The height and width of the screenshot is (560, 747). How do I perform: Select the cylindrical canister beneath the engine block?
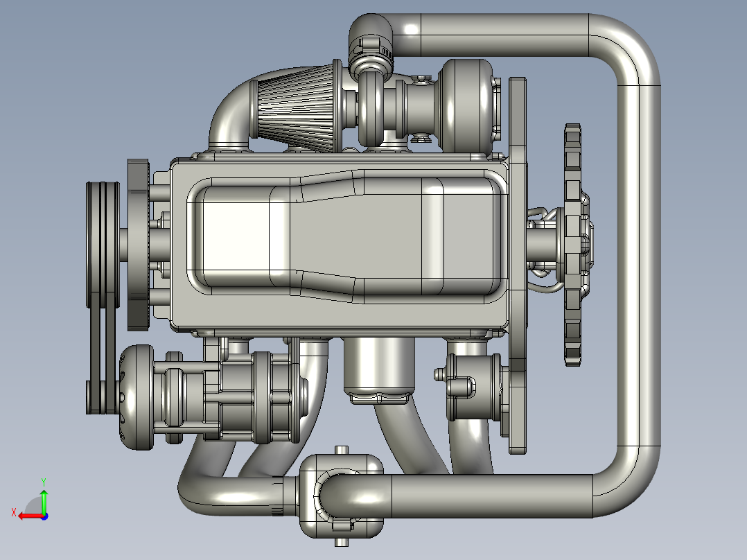coord(379,370)
